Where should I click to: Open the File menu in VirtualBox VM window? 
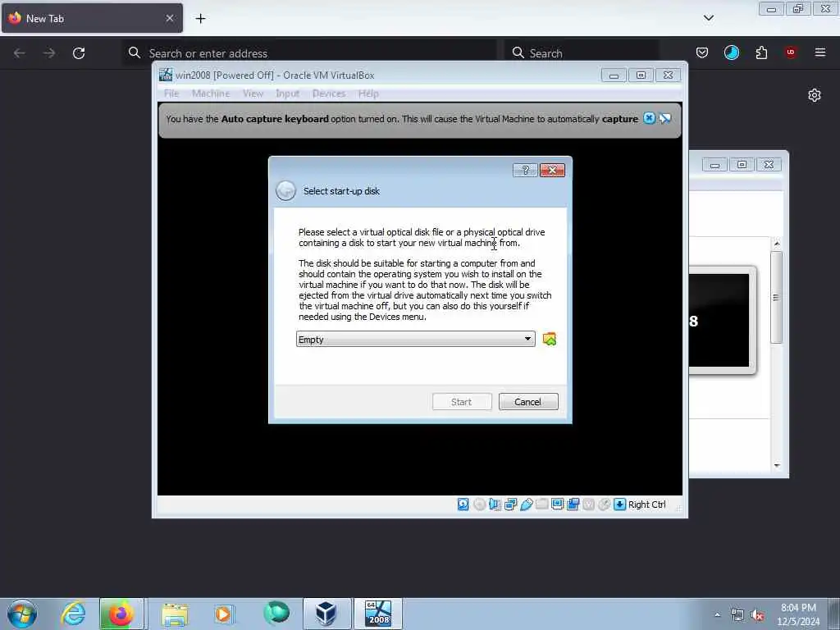[171, 94]
